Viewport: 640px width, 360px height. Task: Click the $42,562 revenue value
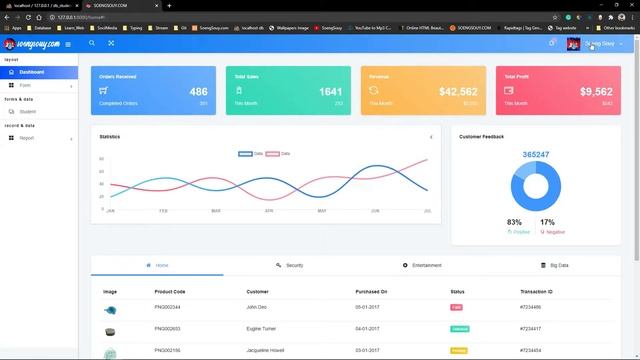pyautogui.click(x=458, y=92)
